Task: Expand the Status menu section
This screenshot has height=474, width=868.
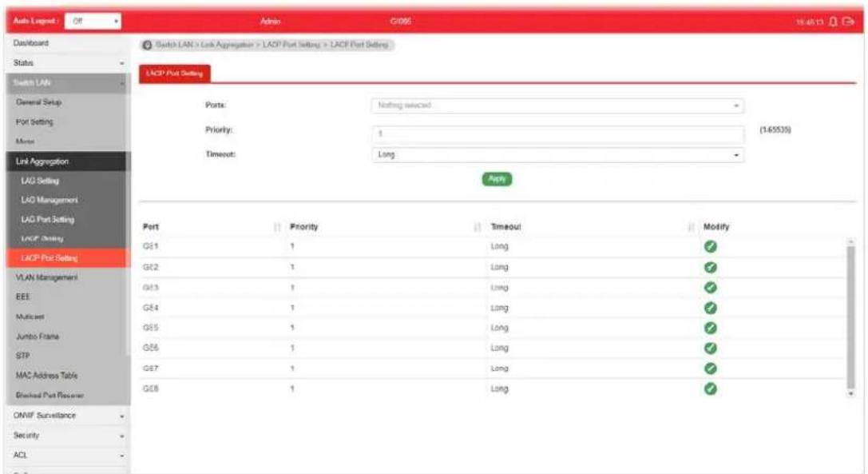Action: 68,62
